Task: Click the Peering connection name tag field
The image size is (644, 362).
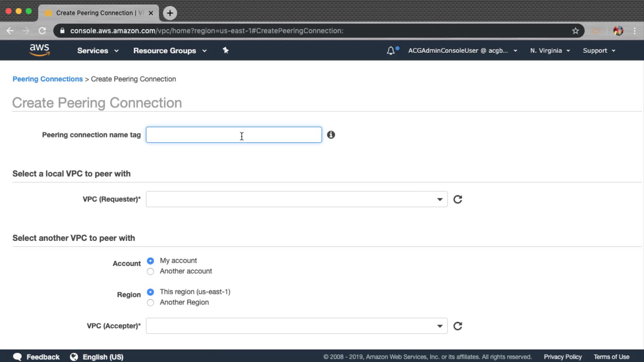Action: [234, 135]
